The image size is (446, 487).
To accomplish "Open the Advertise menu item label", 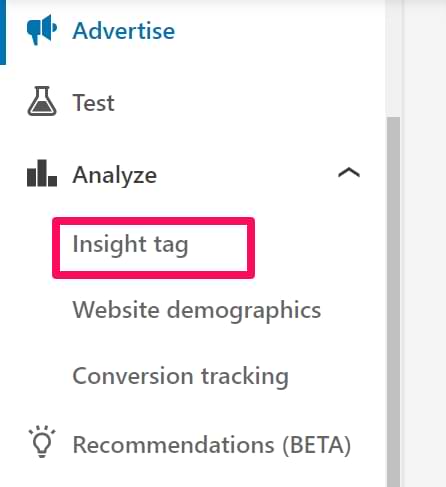I will click(x=124, y=31).
